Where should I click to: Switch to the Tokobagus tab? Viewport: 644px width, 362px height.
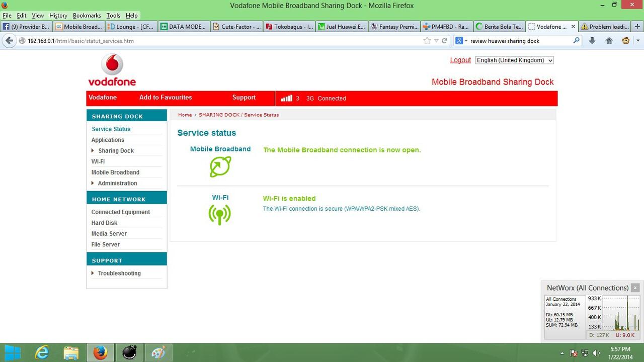[x=289, y=27]
